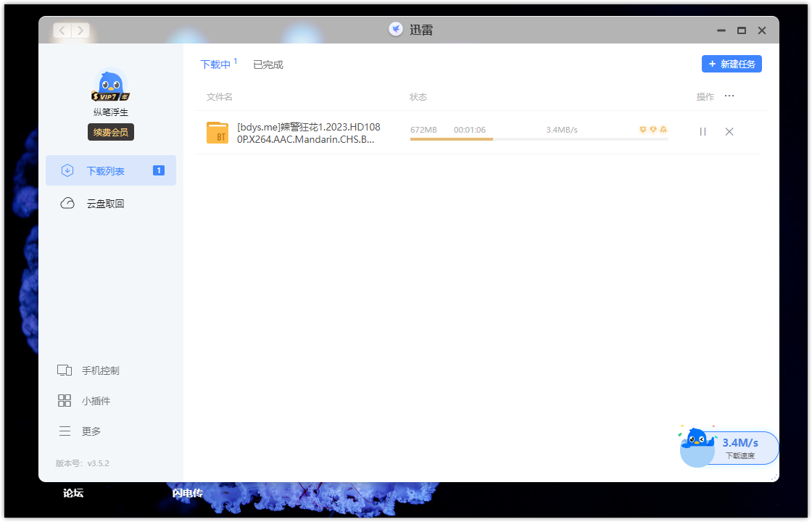Screen dimensions: 812x522
Task: Click the phone control device icon
Action: pos(65,370)
